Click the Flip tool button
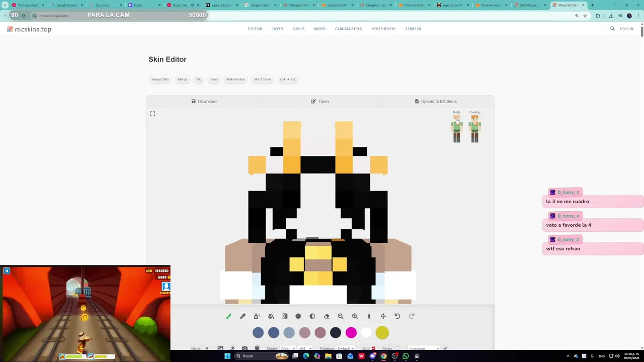 pos(199,79)
